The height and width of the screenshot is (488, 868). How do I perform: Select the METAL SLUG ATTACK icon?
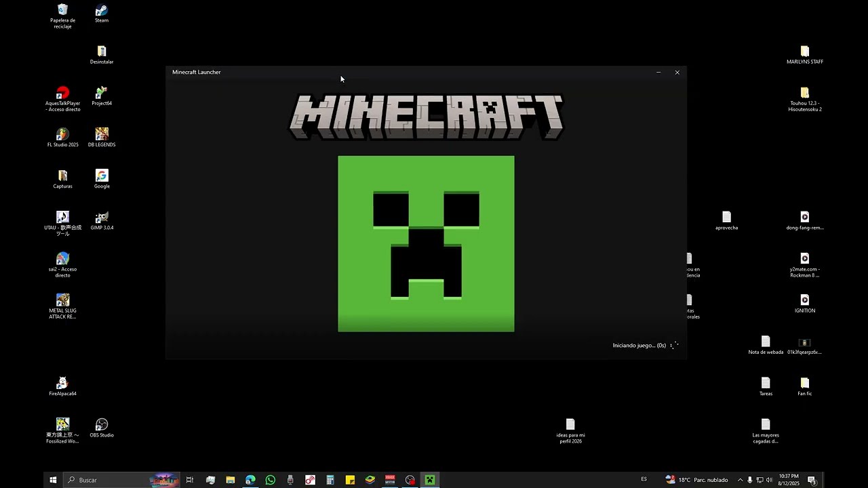click(x=62, y=306)
